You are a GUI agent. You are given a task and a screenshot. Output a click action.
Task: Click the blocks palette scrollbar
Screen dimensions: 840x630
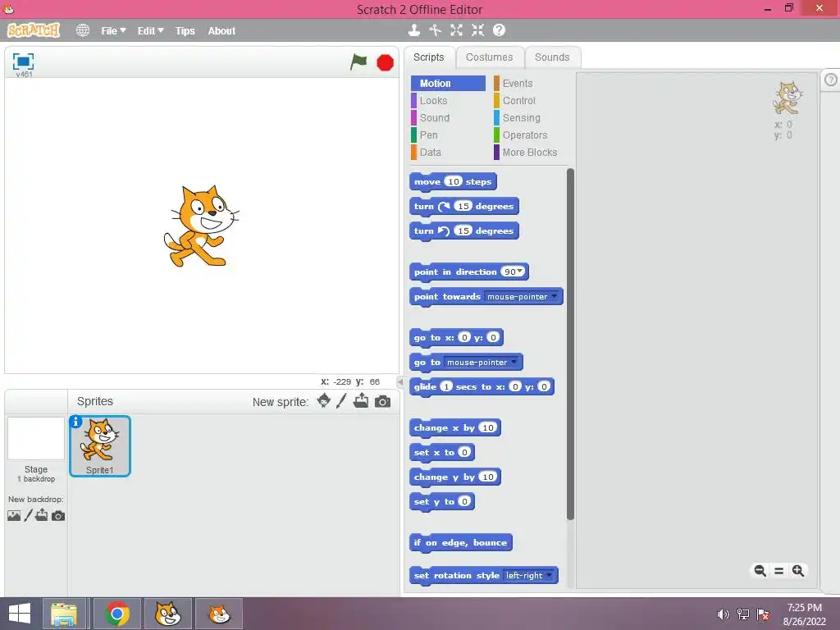coord(571,344)
